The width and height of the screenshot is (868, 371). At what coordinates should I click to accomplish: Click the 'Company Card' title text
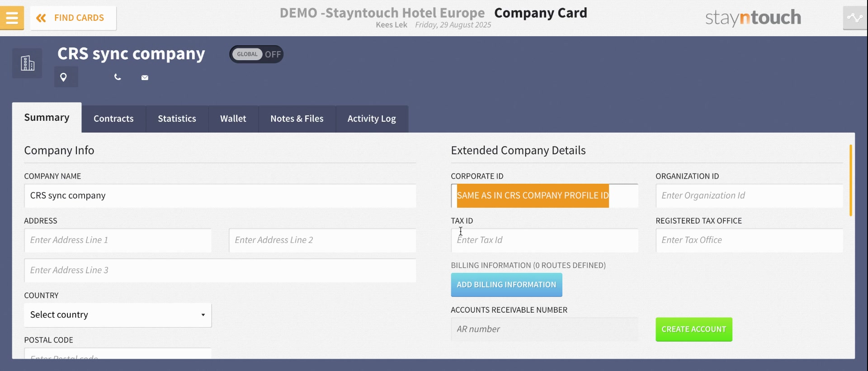click(x=541, y=13)
